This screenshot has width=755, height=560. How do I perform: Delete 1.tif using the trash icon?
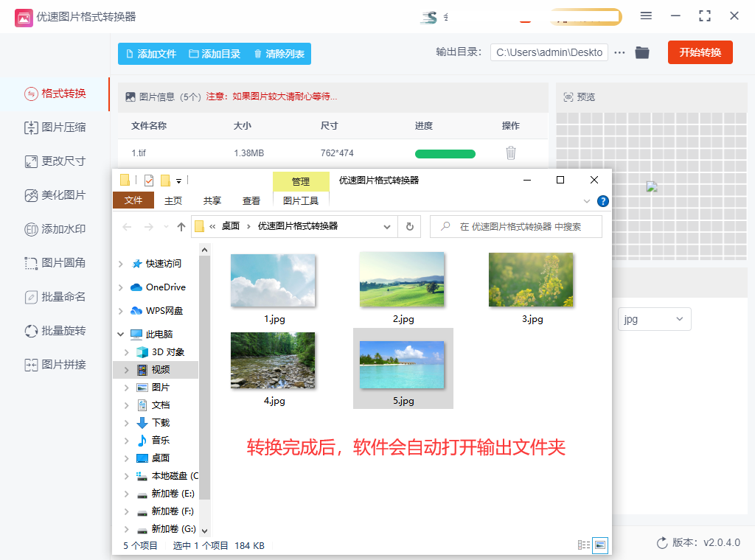pos(511,153)
